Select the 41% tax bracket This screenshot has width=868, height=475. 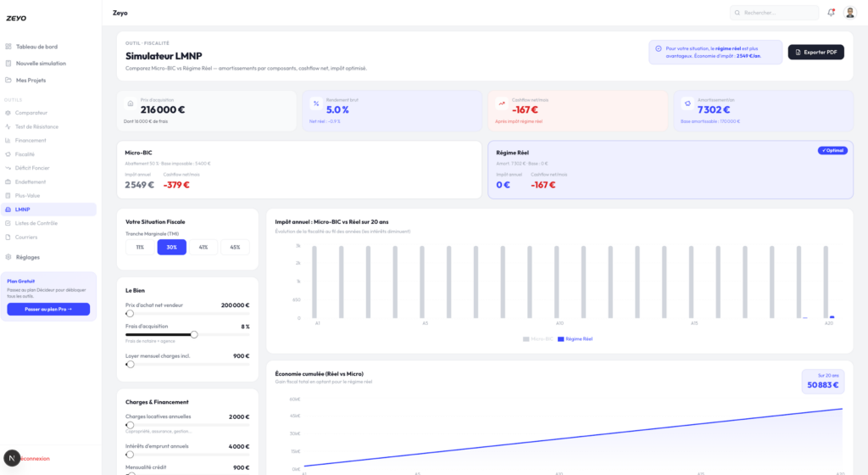tap(203, 248)
